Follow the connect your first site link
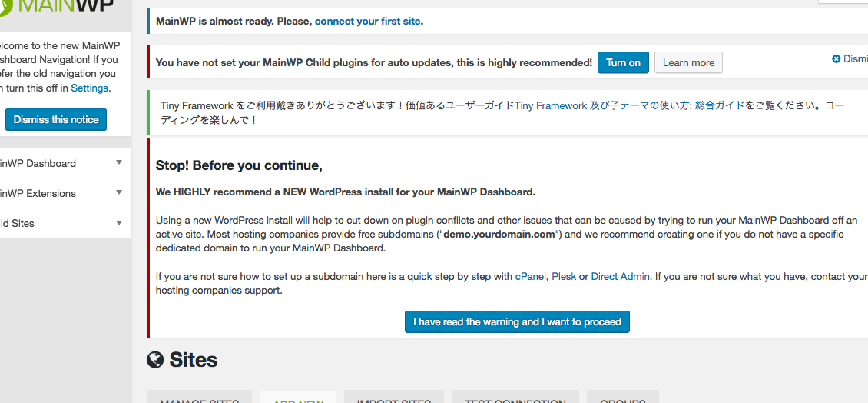The width and height of the screenshot is (868, 403). pos(368,22)
